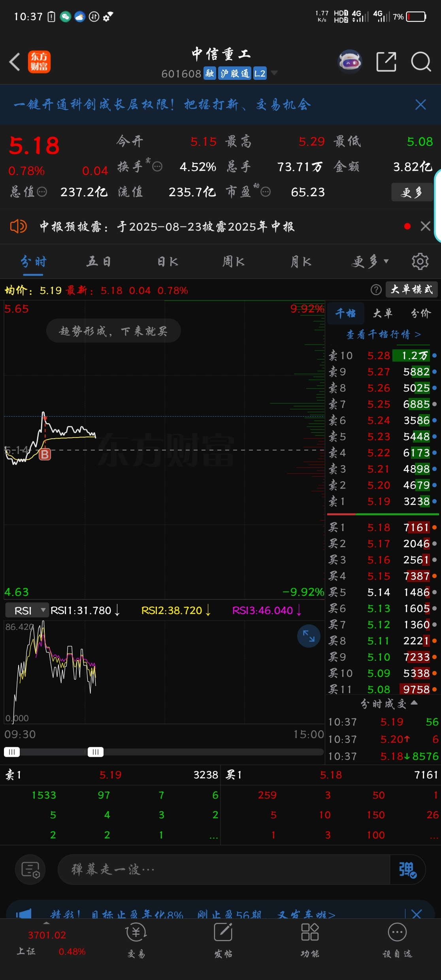The height and width of the screenshot is (980, 441).
Task: Tap the red notification dot on notice
Action: [x=407, y=226]
